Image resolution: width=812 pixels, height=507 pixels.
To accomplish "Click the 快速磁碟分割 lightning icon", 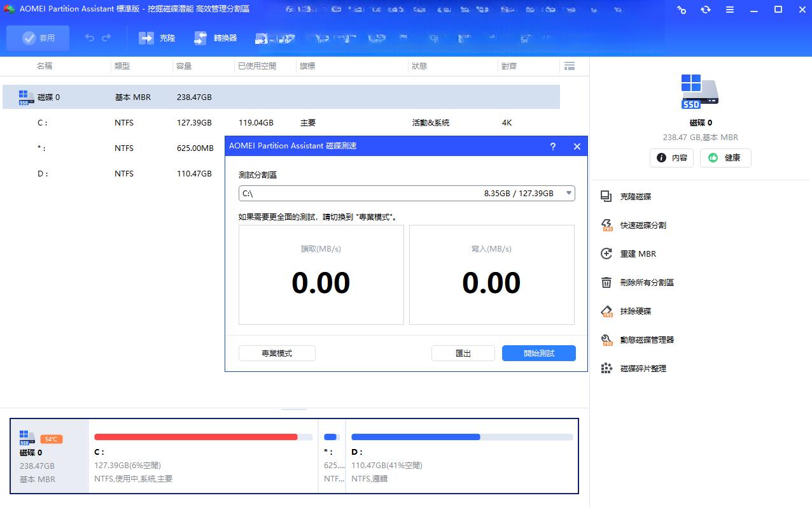I will click(606, 225).
